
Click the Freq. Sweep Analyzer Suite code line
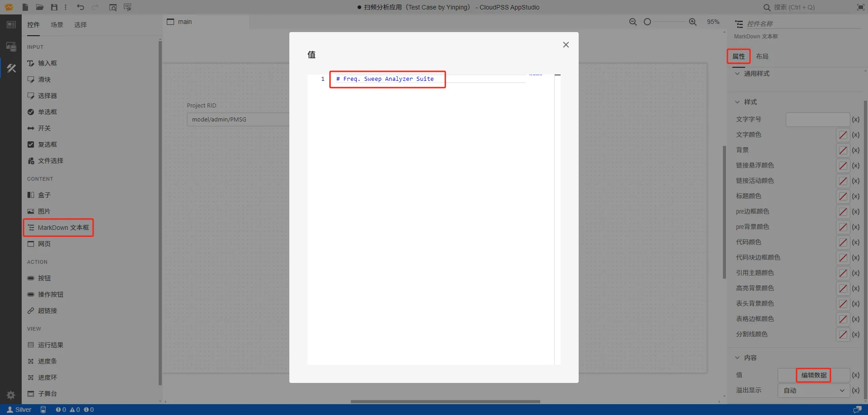385,79
